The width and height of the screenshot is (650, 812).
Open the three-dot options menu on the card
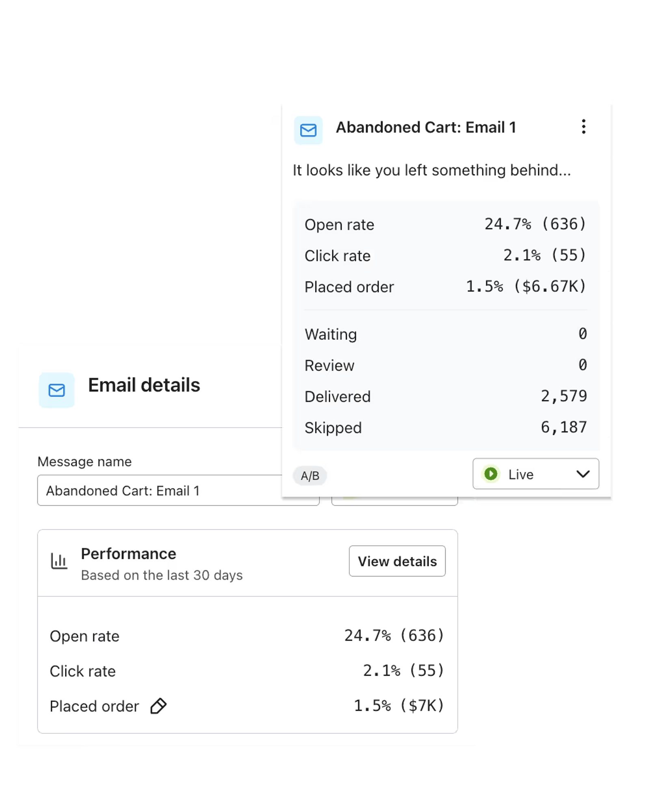pyautogui.click(x=583, y=127)
